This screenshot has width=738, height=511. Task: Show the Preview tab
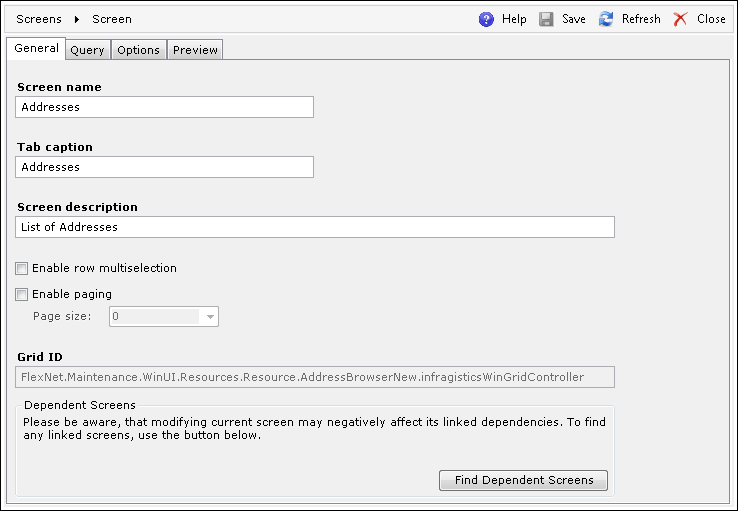(195, 50)
